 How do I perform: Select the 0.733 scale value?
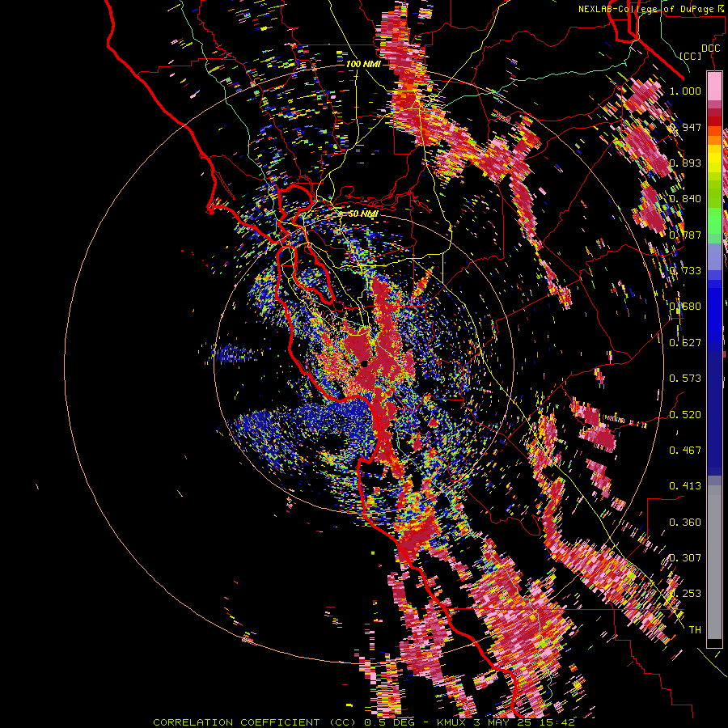point(685,270)
